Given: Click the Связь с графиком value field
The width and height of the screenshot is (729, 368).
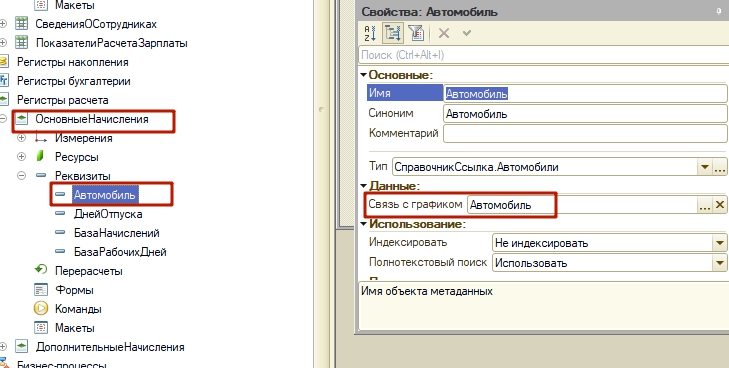Looking at the screenshot, I should pyautogui.click(x=582, y=205).
